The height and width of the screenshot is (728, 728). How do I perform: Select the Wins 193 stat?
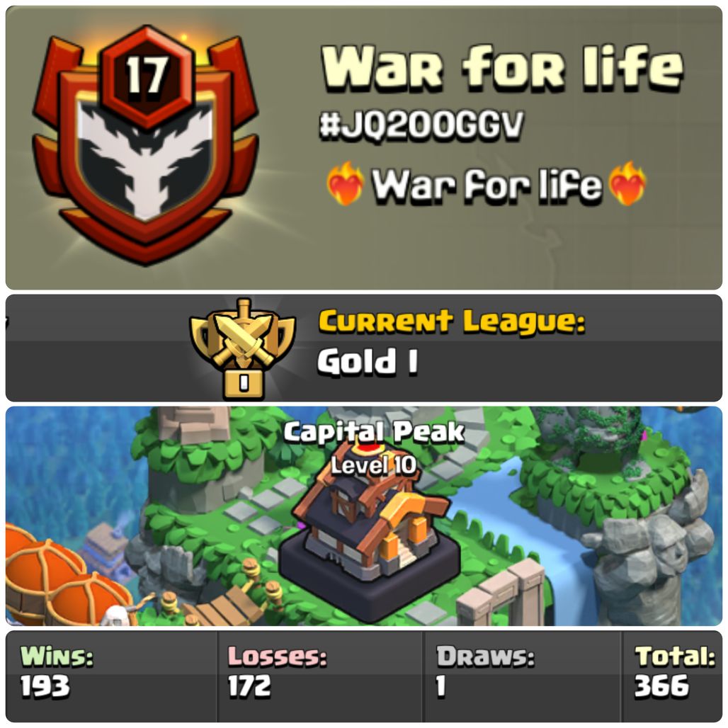point(57,671)
